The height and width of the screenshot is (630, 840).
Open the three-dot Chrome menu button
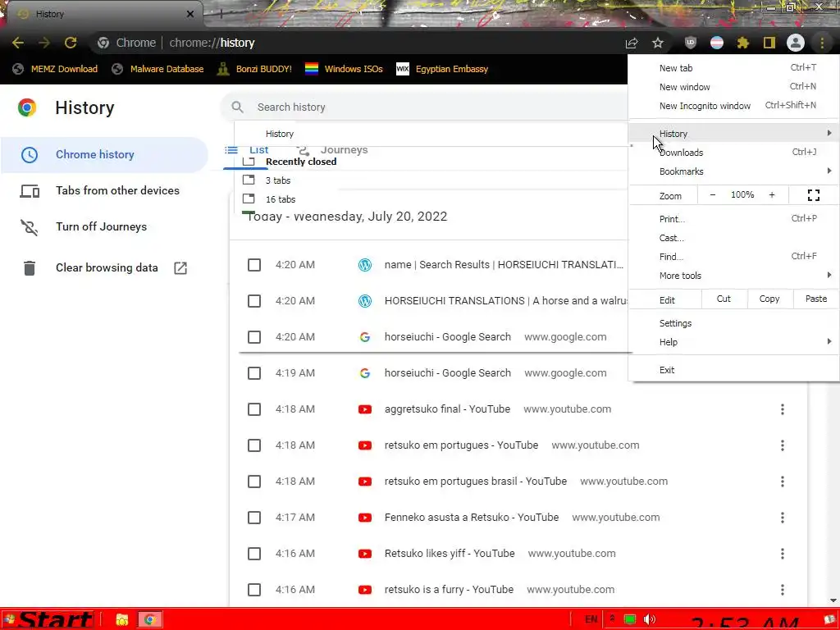tap(822, 43)
